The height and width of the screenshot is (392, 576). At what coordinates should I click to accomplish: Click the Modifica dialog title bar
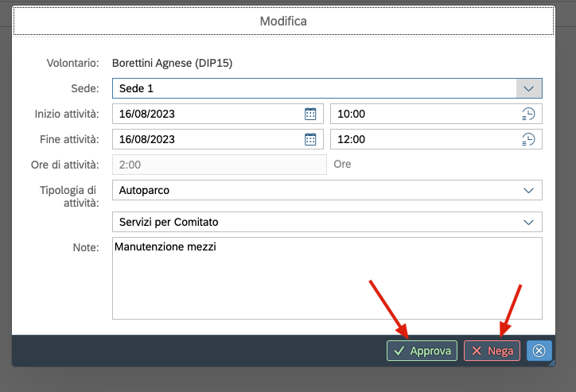coord(283,21)
